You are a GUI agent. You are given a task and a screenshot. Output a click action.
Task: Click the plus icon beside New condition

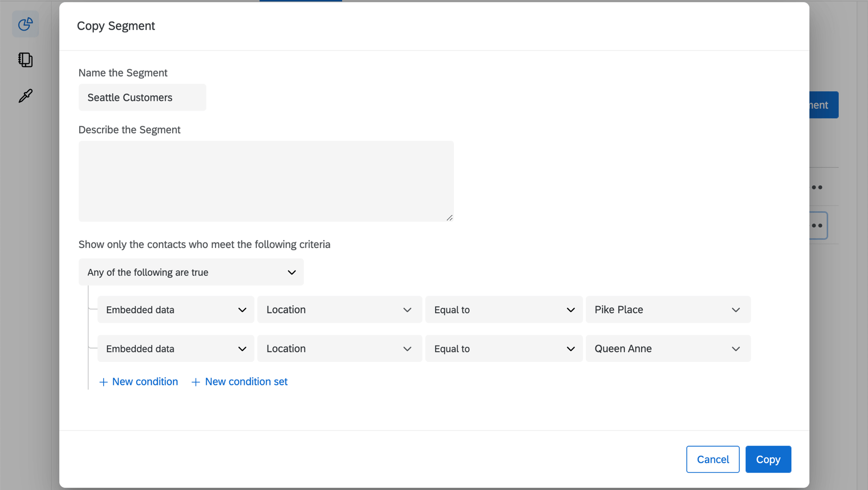click(103, 382)
